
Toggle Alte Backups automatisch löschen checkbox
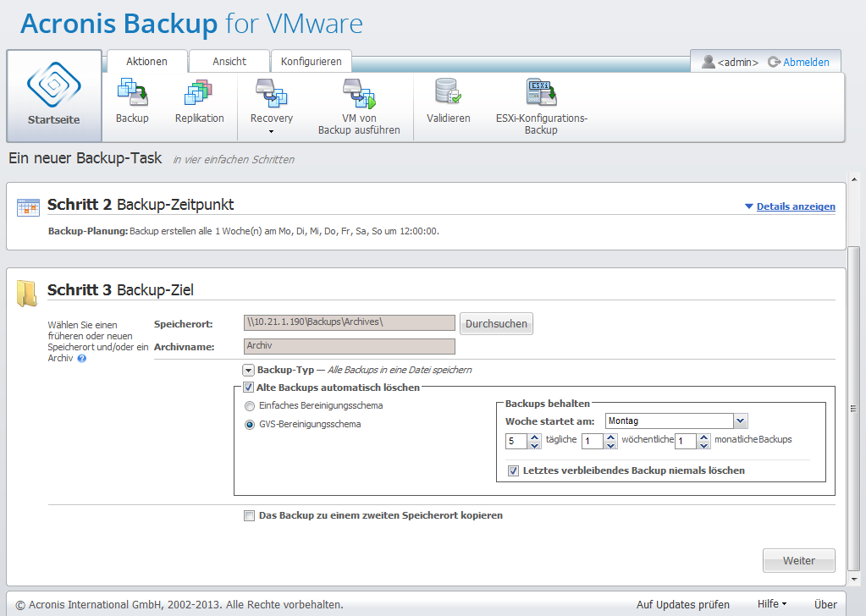(249, 388)
